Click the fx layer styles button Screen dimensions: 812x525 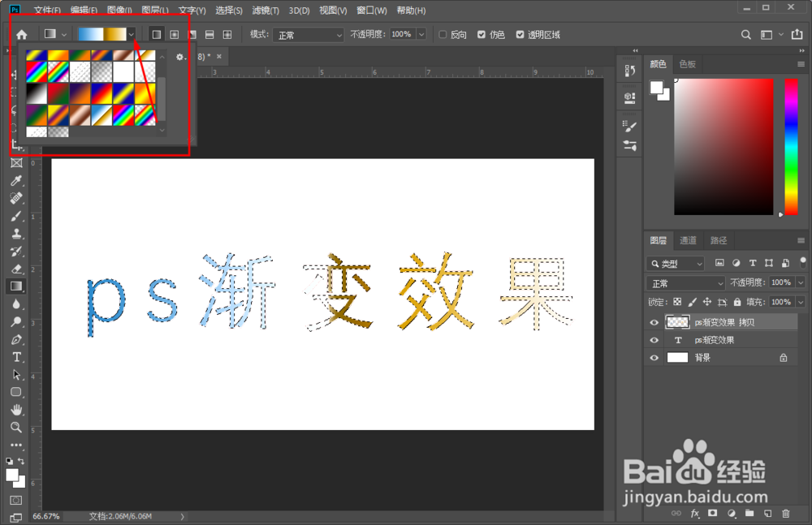coord(694,514)
